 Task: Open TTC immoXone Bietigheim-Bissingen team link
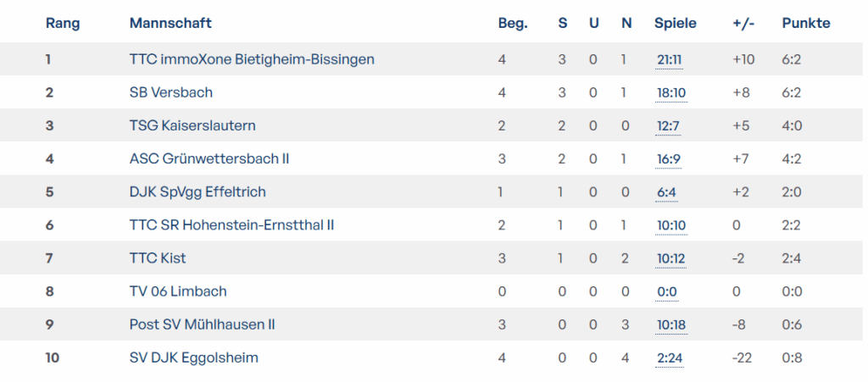click(252, 59)
